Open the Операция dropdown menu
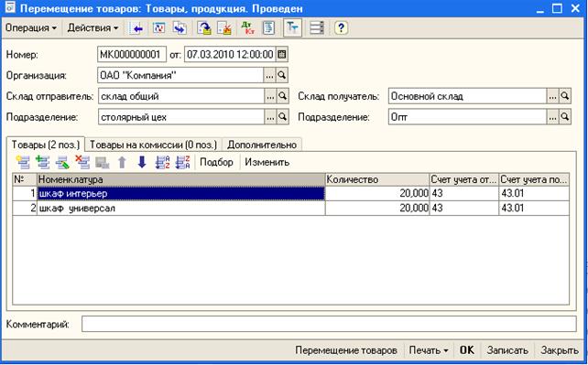This screenshot has height=365, width=588. pyautogui.click(x=31, y=28)
